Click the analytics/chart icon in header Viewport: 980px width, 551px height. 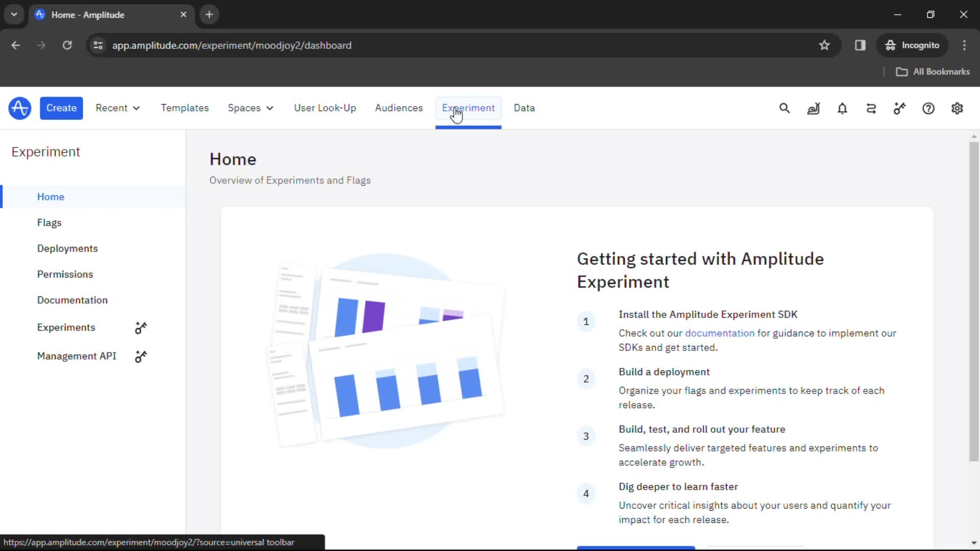pos(813,108)
